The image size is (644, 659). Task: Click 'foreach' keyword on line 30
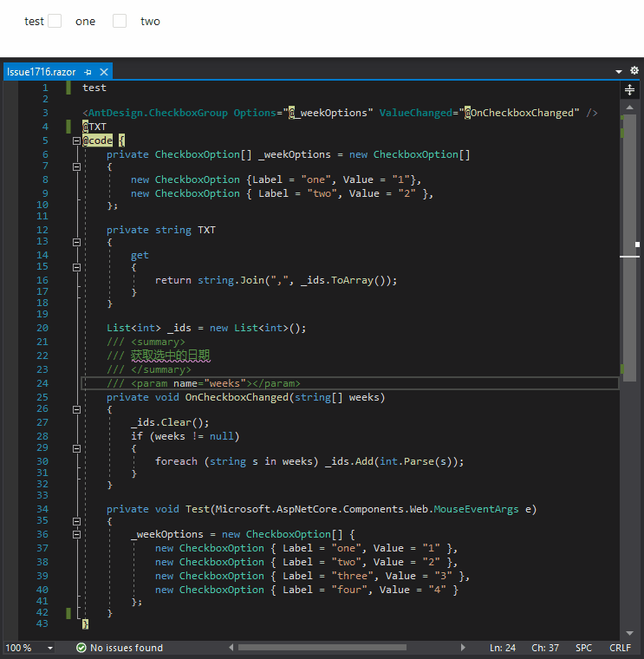pyautogui.click(x=176, y=461)
